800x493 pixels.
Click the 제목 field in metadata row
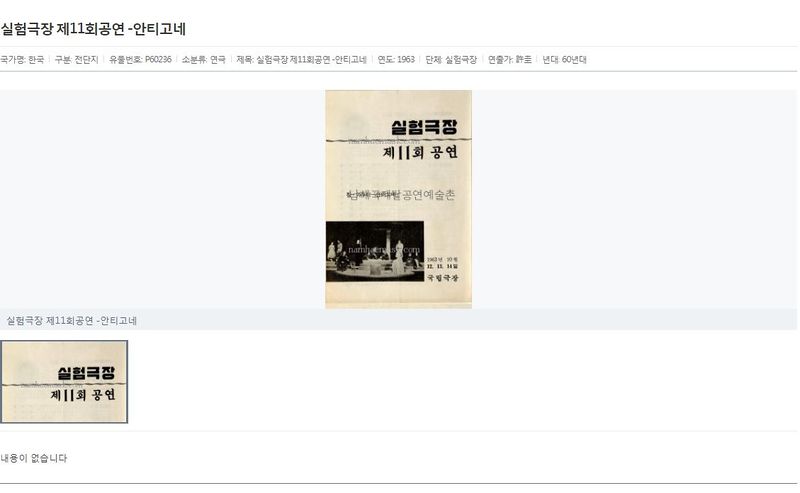tap(302, 60)
